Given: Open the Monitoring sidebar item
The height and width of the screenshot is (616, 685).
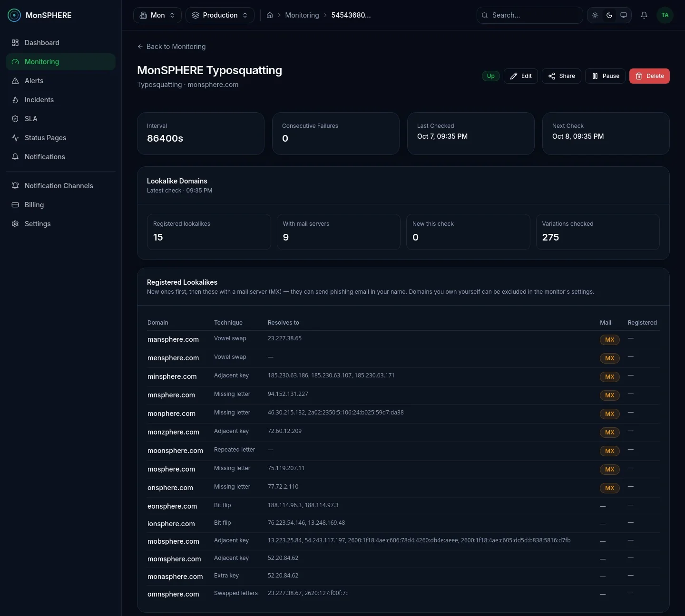Looking at the screenshot, I should coord(60,62).
